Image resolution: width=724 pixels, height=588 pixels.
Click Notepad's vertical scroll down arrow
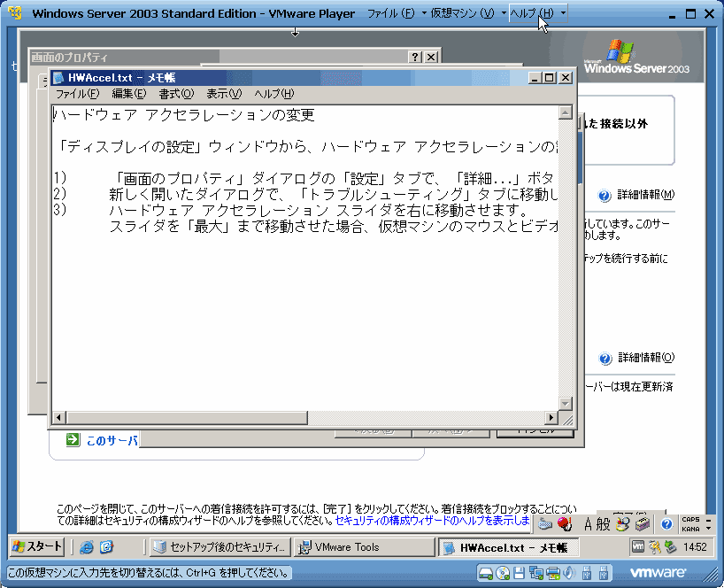click(566, 403)
